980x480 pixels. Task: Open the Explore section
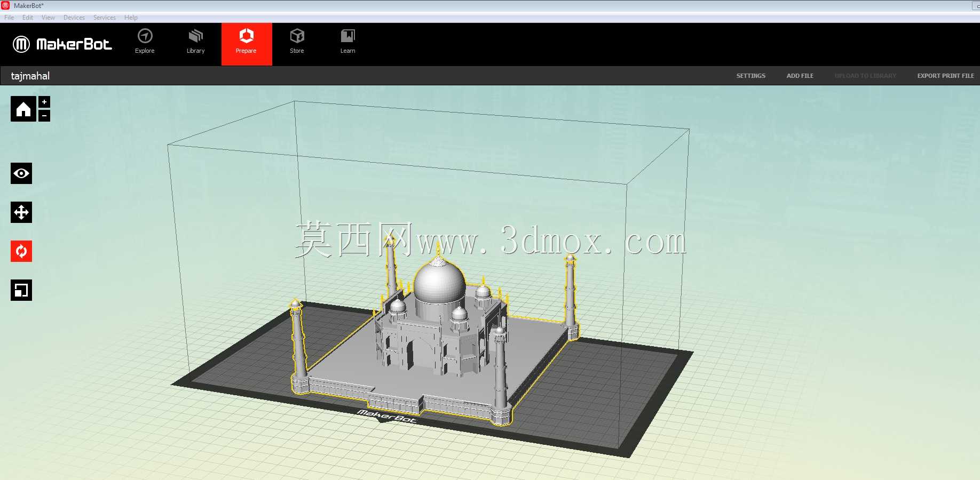point(145,42)
